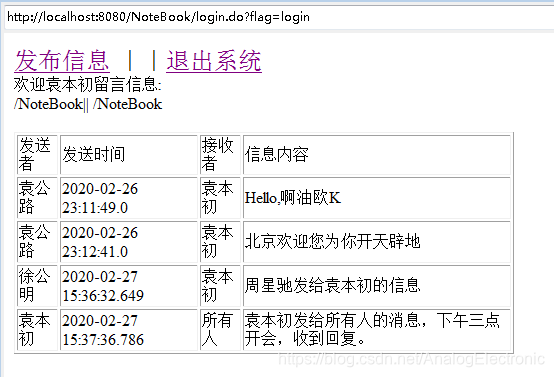Screen dimensions: 554x377
Task: Click the 接收者 column header
Action: [220, 155]
